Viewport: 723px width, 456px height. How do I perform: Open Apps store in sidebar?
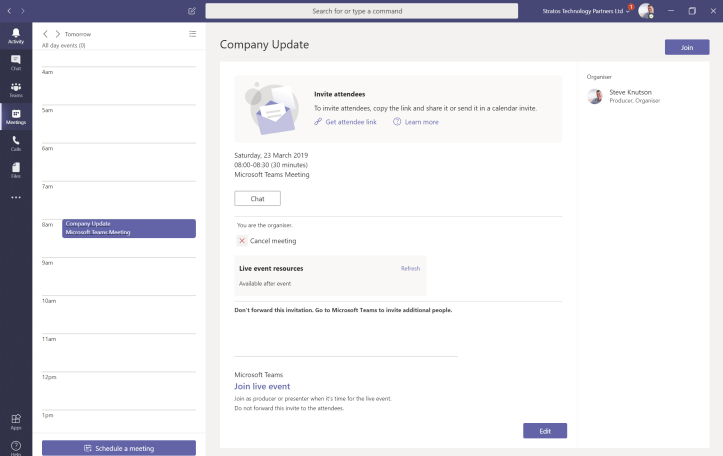click(x=16, y=421)
